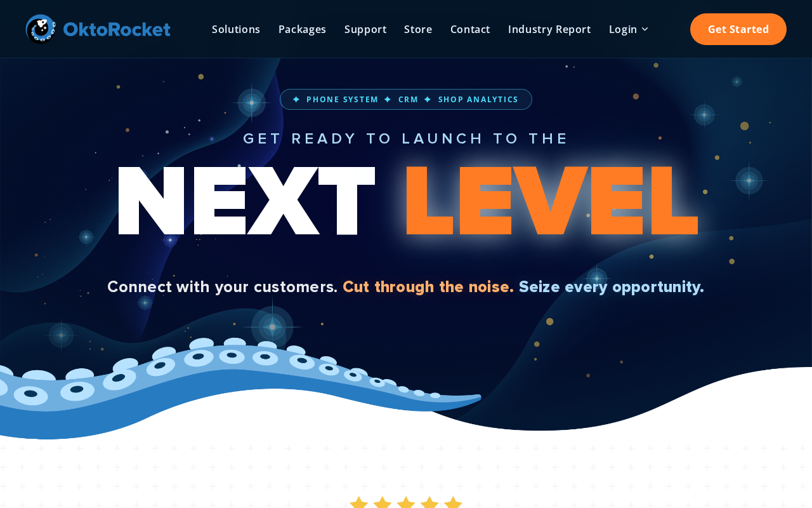Click the sparkle icon before CRM
Viewport: 812px width, 508px height.
coord(388,99)
